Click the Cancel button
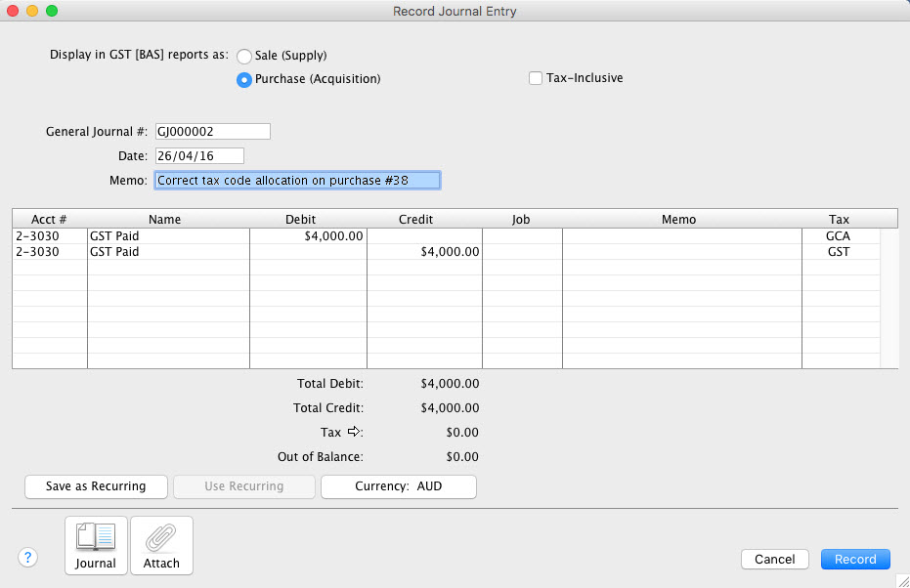Viewport: 910px width, 588px height. (x=774, y=559)
